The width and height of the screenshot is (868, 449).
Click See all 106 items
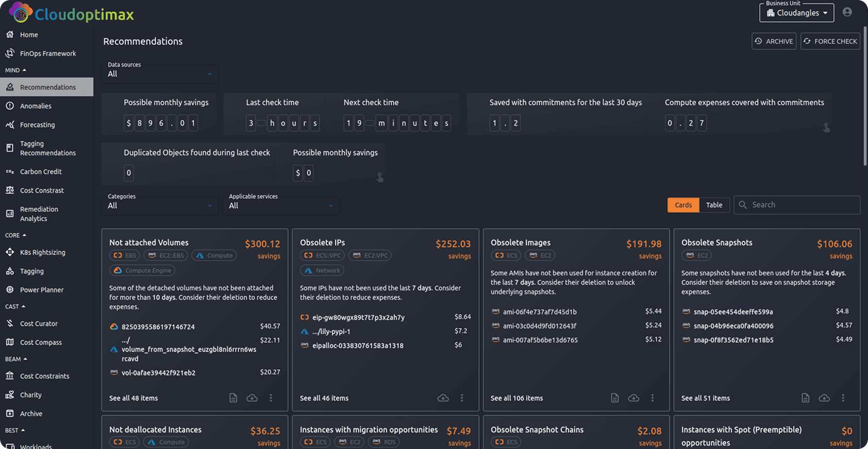click(x=517, y=398)
